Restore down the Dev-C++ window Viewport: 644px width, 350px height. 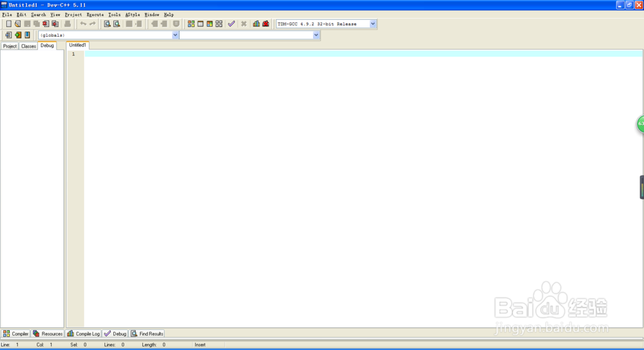629,5
